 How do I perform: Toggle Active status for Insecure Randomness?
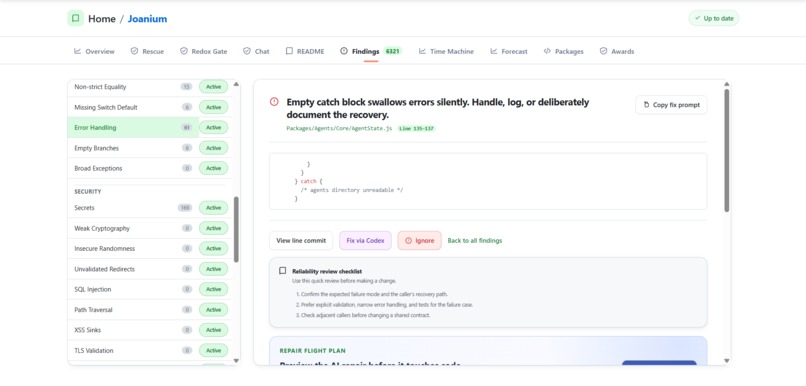pos(213,248)
